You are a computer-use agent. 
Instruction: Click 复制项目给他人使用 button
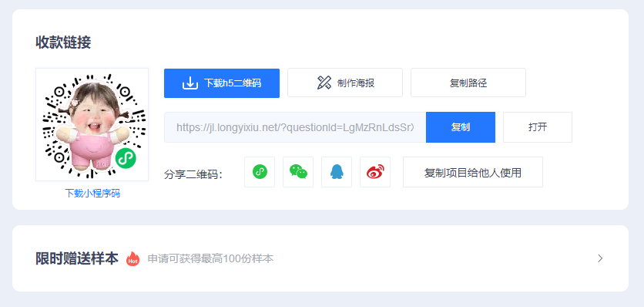pos(473,172)
